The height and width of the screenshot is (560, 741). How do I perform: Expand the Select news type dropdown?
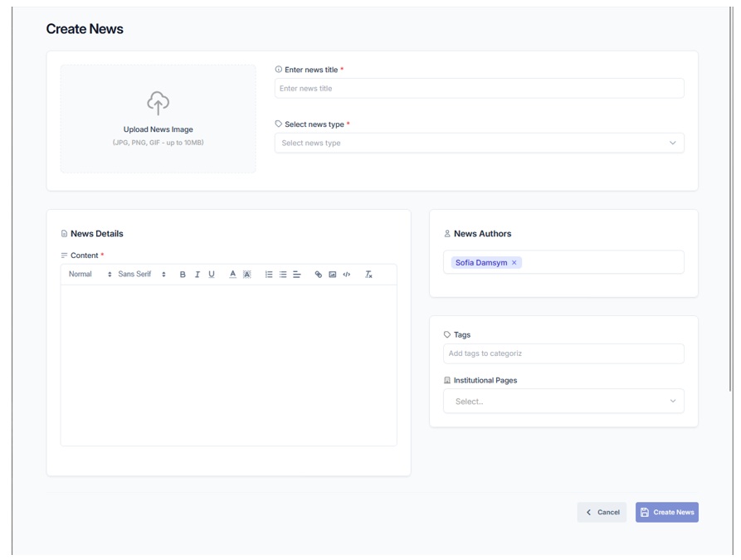pyautogui.click(x=479, y=143)
